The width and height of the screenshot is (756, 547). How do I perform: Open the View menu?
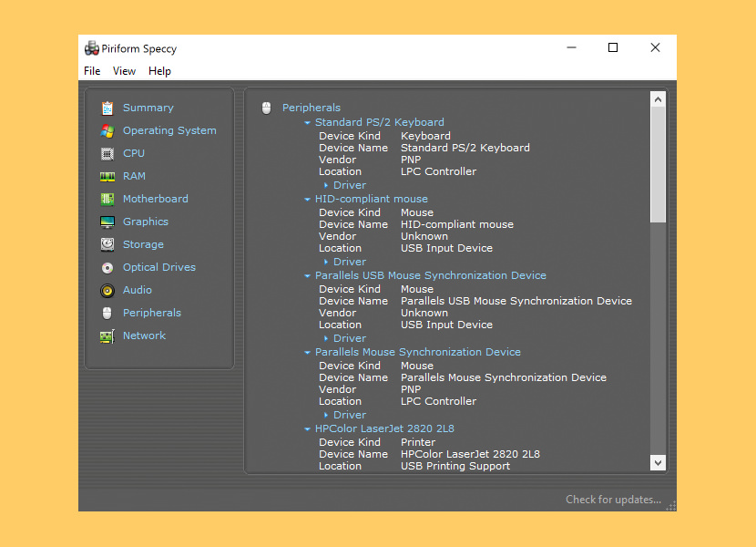click(x=124, y=71)
